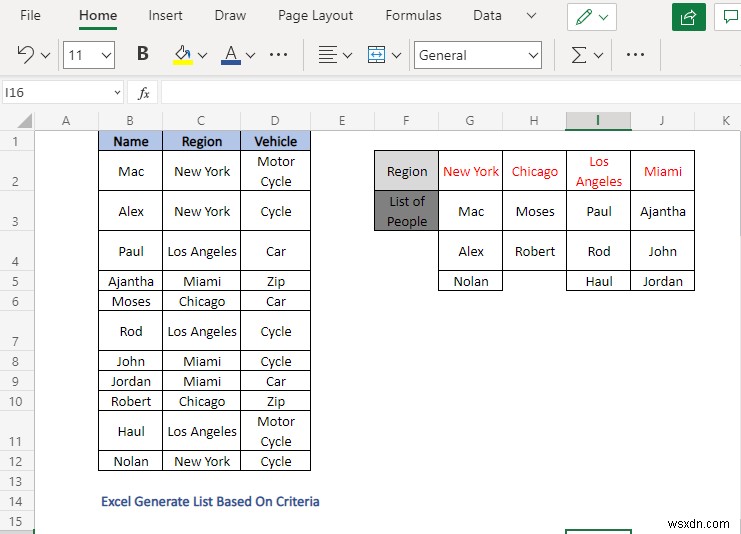The image size is (741, 534).
Task: Expand the fill color options arrow
Action: coord(203,55)
